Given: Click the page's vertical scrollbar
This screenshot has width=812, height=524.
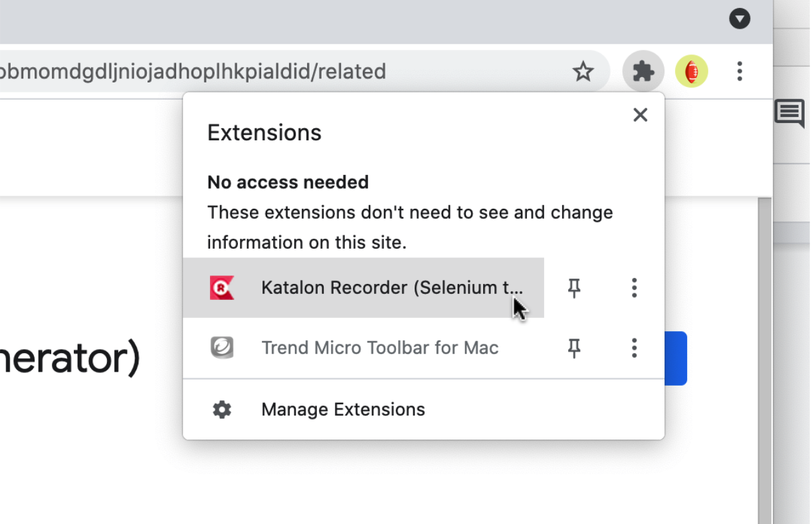Looking at the screenshot, I should (x=765, y=359).
